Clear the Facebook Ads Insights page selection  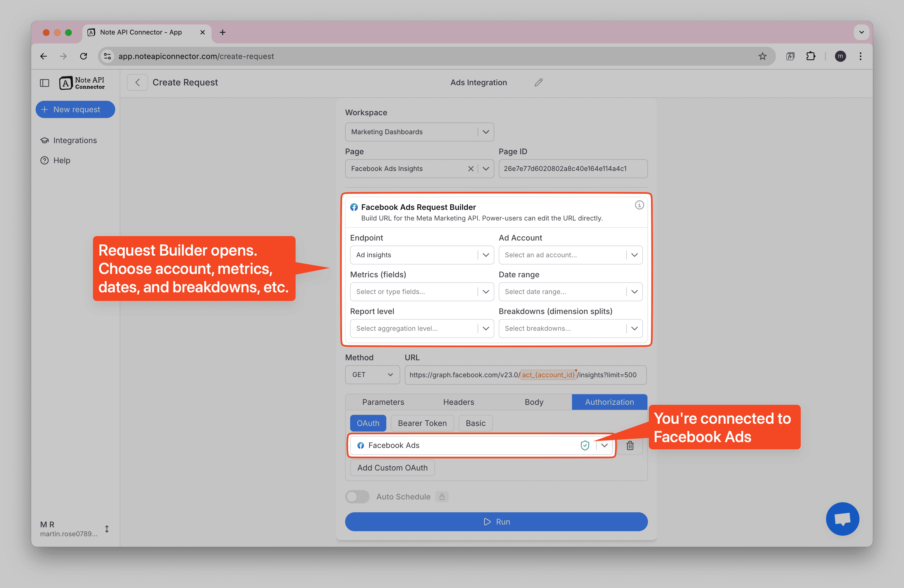click(x=471, y=169)
